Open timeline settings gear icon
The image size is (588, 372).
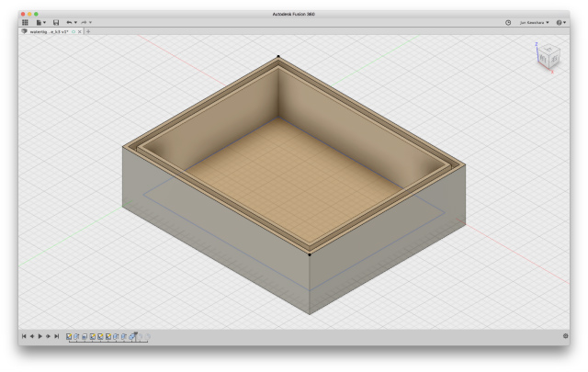coord(566,336)
